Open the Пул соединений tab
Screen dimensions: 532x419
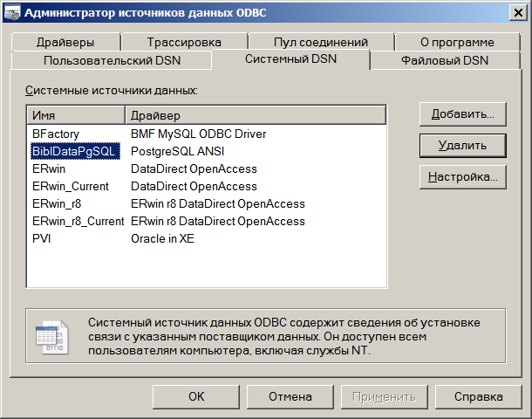(320, 42)
